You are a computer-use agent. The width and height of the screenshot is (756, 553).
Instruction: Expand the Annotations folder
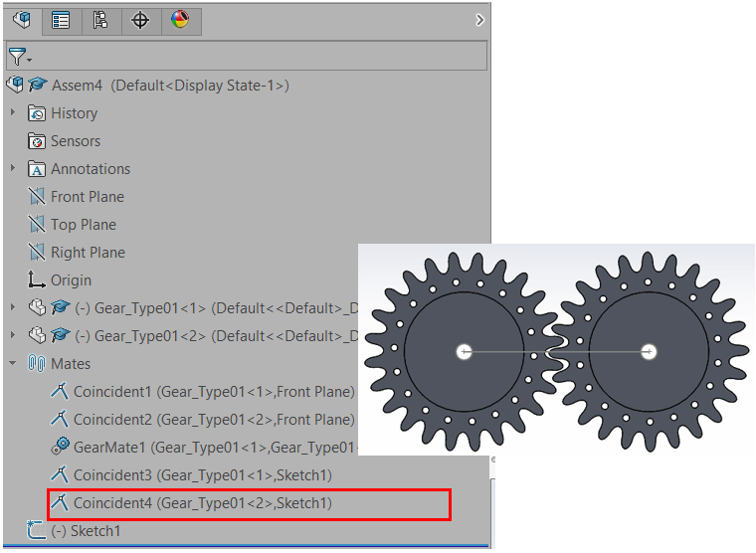[x=13, y=168]
